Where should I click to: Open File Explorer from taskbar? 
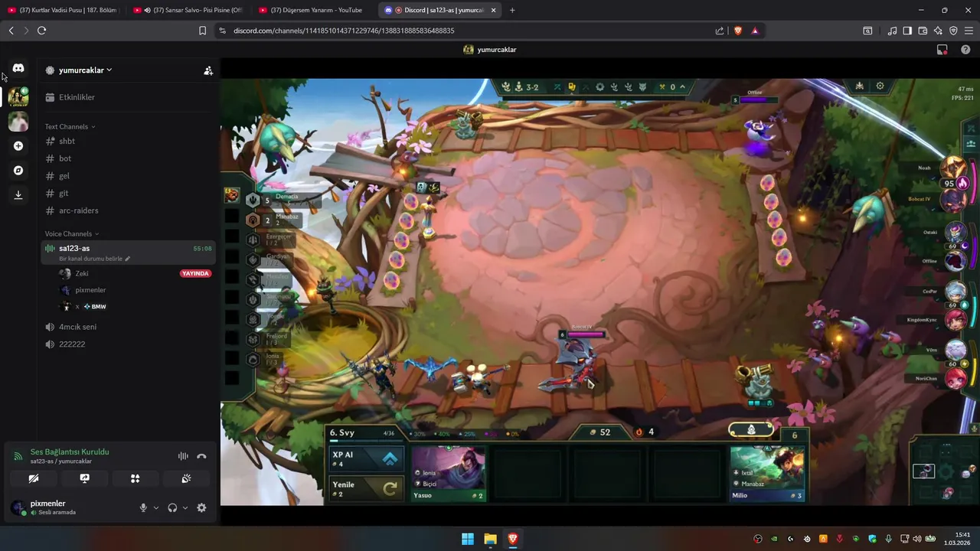tap(490, 539)
